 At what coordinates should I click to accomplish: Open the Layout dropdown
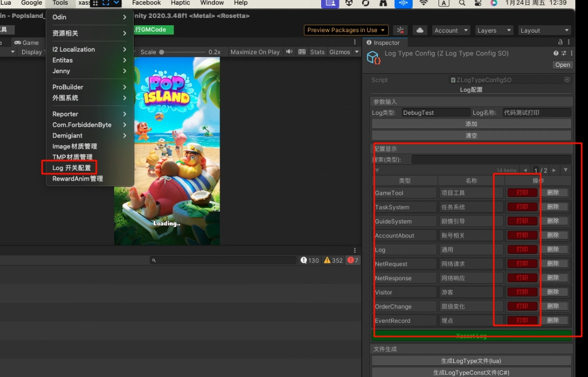(544, 31)
